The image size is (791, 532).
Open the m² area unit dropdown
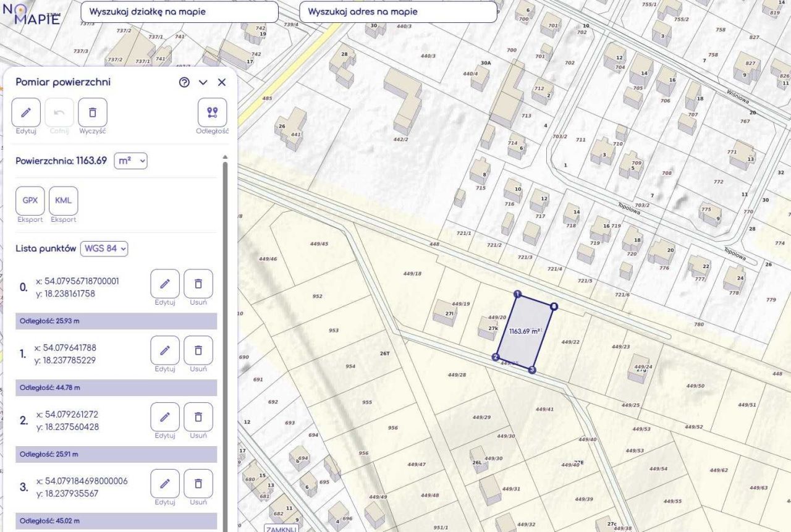tap(131, 161)
